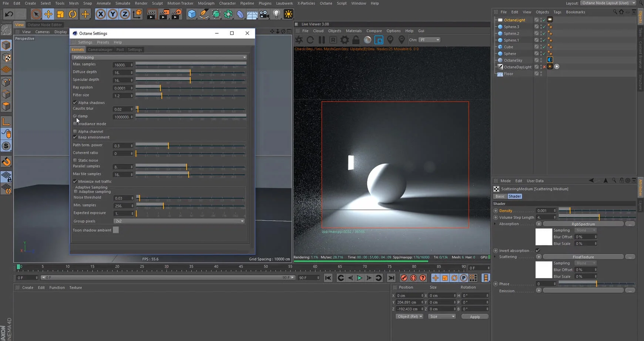Open the Chn PT channel dropdown
Screen dimensions: 644x341
point(429,40)
